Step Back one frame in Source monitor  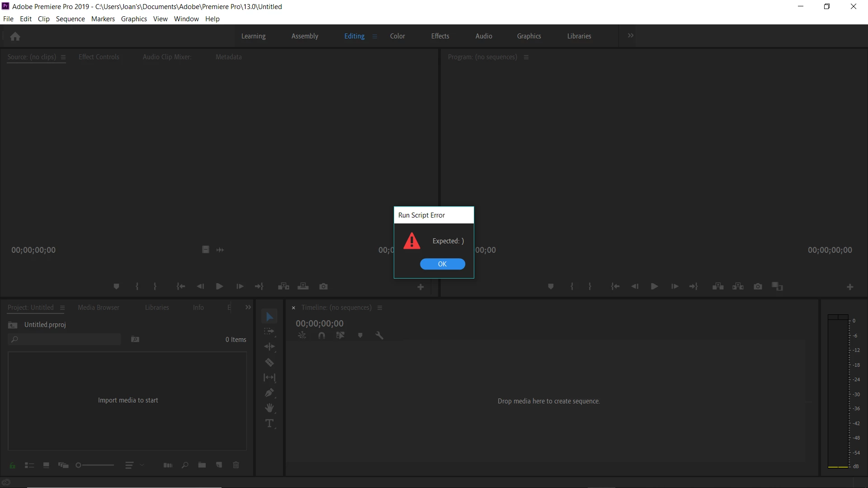[x=200, y=287]
